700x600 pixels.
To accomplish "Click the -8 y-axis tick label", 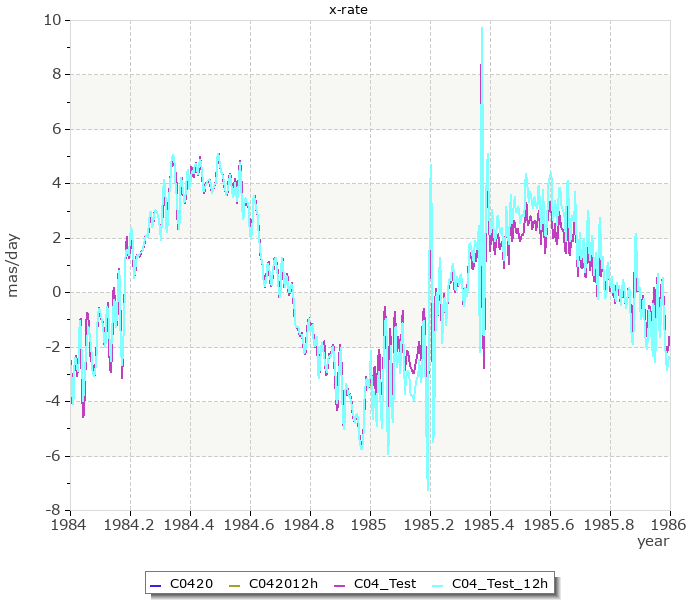I will point(52,510).
